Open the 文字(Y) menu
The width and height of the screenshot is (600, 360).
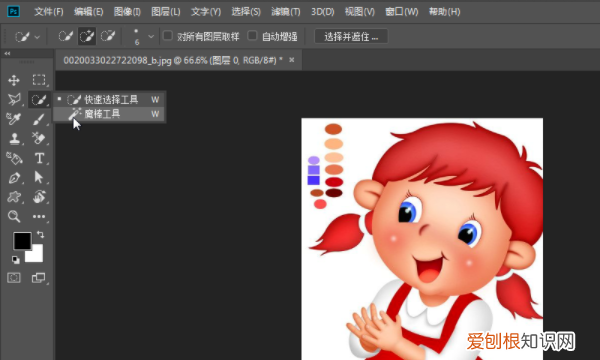coord(206,12)
